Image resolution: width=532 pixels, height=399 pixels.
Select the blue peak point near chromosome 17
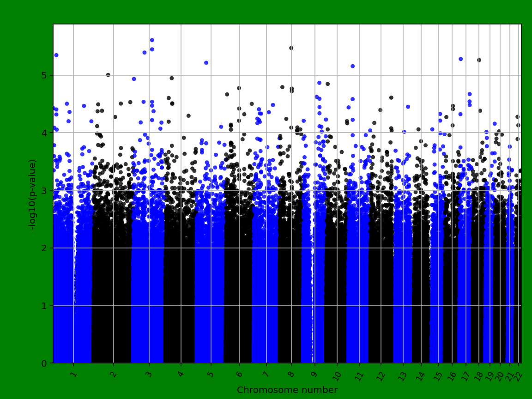459,59
